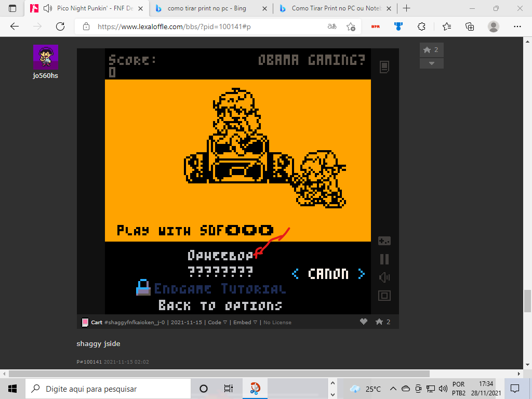The image size is (532, 399).
Task: Open the jo560hs user profile link
Action: 46,76
